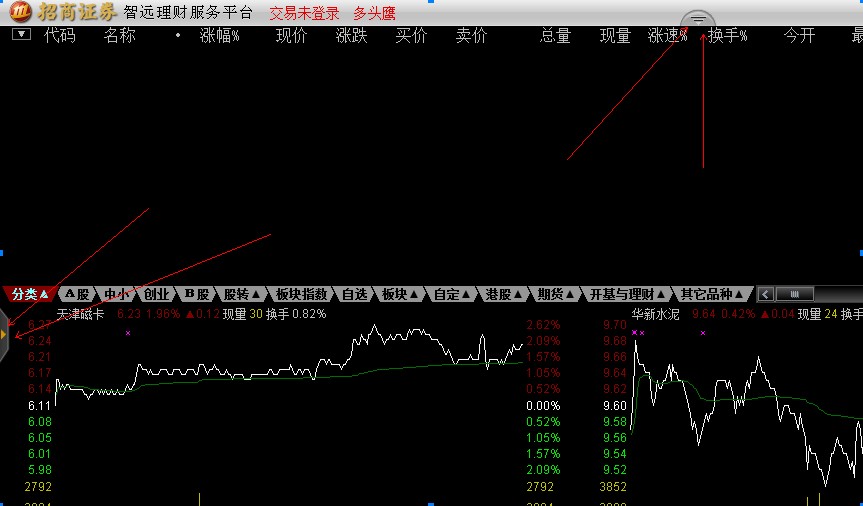863x506 pixels.
Task: Sort by 现价 column header
Action: (x=292, y=36)
